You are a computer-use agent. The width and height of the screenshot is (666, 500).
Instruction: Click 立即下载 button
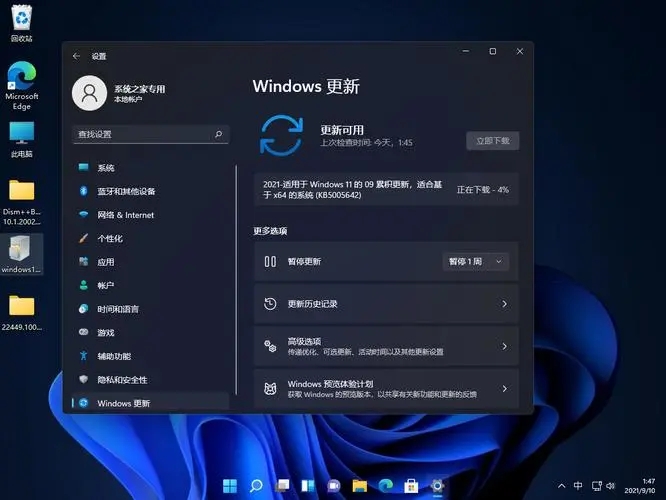[x=493, y=141]
